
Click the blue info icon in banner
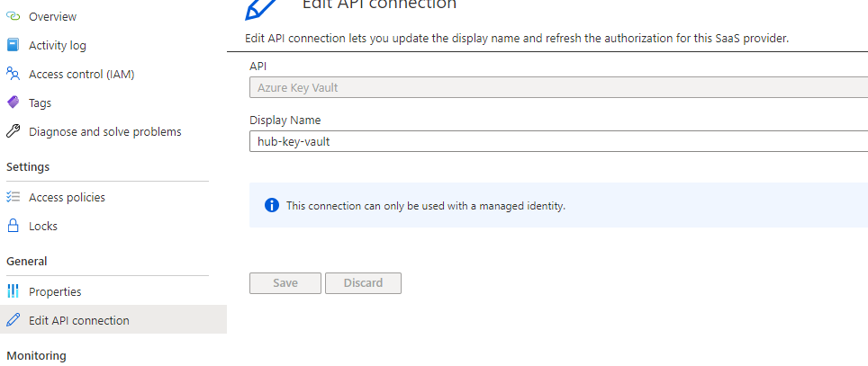[x=272, y=206]
